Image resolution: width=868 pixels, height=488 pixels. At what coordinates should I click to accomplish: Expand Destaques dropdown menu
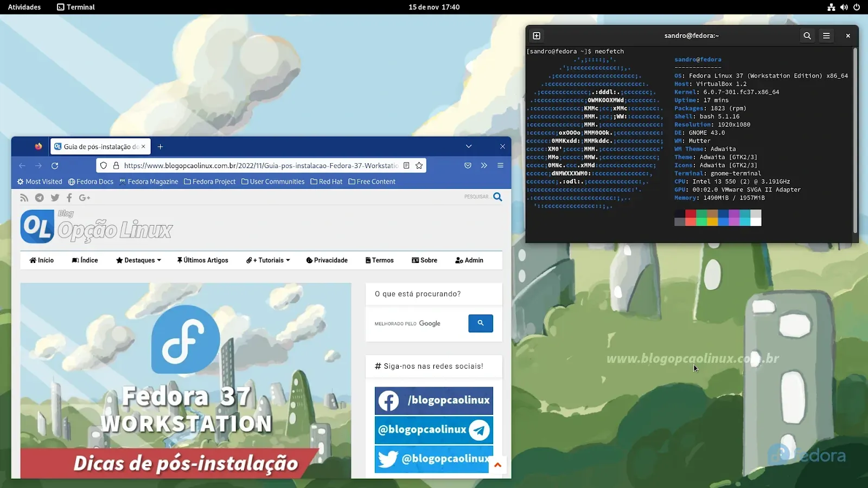138,260
